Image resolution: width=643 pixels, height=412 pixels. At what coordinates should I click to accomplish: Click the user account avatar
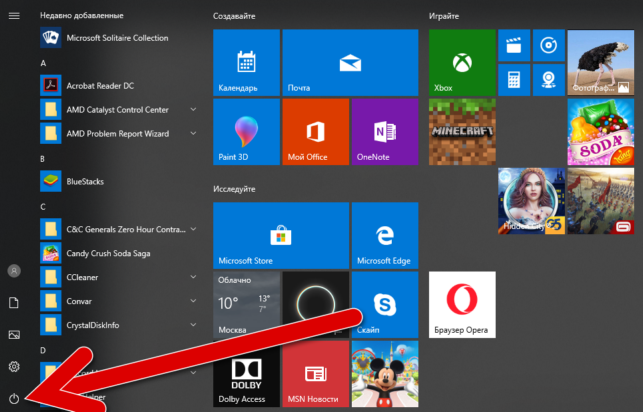[14, 271]
